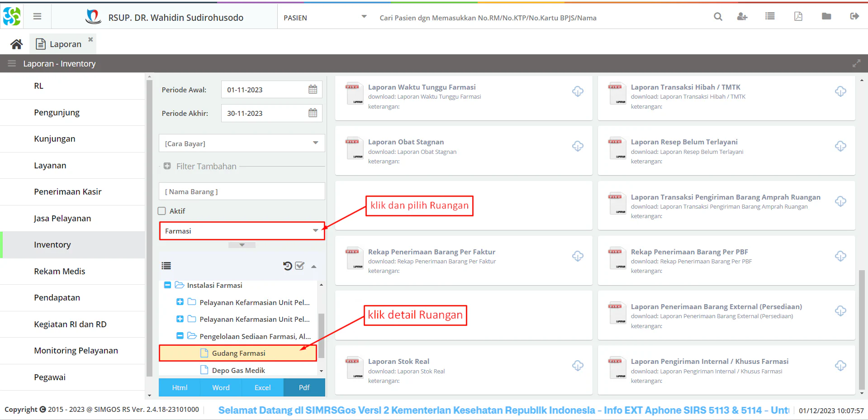The width and height of the screenshot is (868, 420).
Task: Download Laporan Resep Belum Terlayani cloud icon
Action: click(840, 146)
